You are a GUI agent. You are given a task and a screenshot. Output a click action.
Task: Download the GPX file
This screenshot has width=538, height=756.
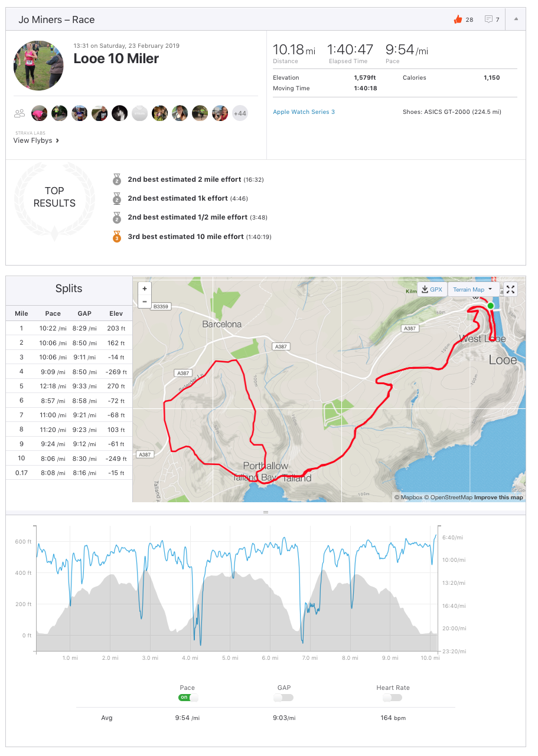click(x=432, y=289)
